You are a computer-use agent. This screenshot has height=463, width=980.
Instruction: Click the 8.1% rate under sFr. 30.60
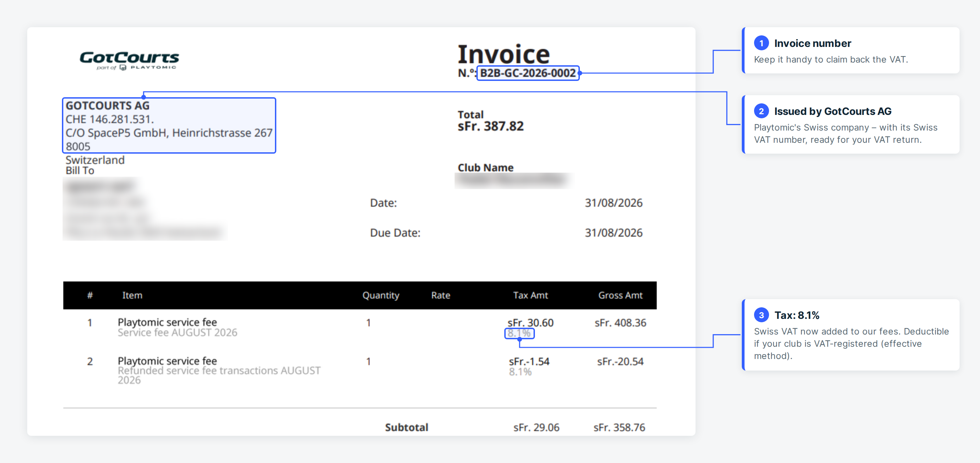click(x=519, y=333)
